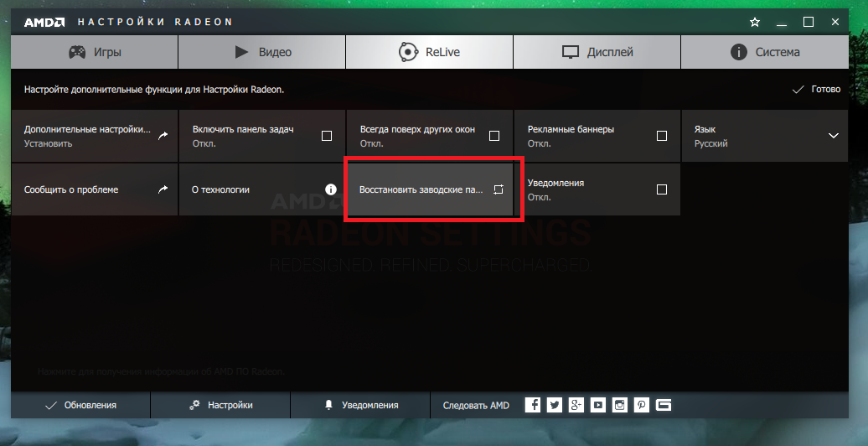This screenshot has height=446, width=868.
Task: Click the Pinterest icon
Action: [641, 405]
